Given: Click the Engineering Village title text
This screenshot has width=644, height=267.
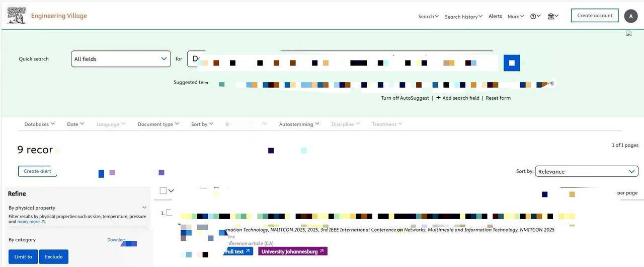Looking at the screenshot, I should (59, 16).
